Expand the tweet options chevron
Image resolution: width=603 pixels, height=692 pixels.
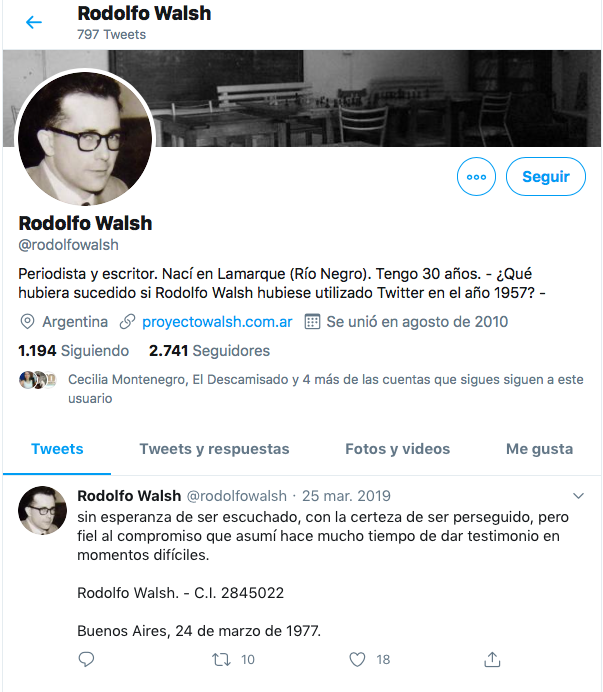pos(578,496)
